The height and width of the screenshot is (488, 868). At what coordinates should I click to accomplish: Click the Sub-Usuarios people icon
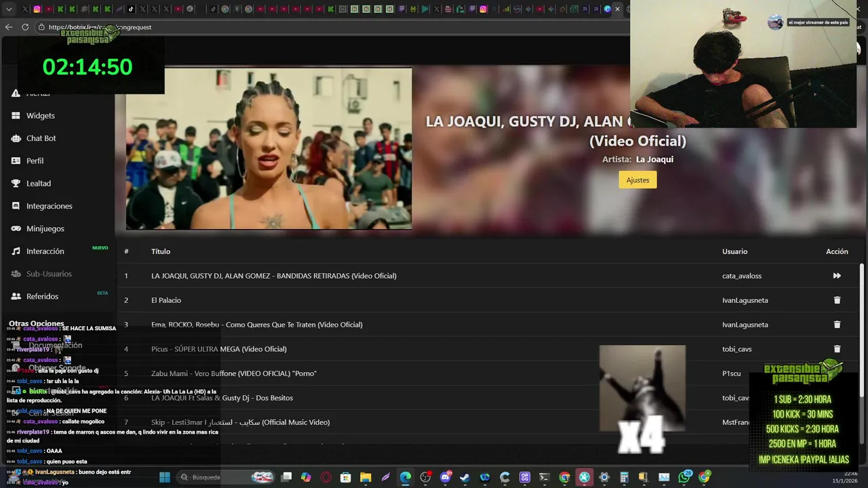click(x=16, y=274)
